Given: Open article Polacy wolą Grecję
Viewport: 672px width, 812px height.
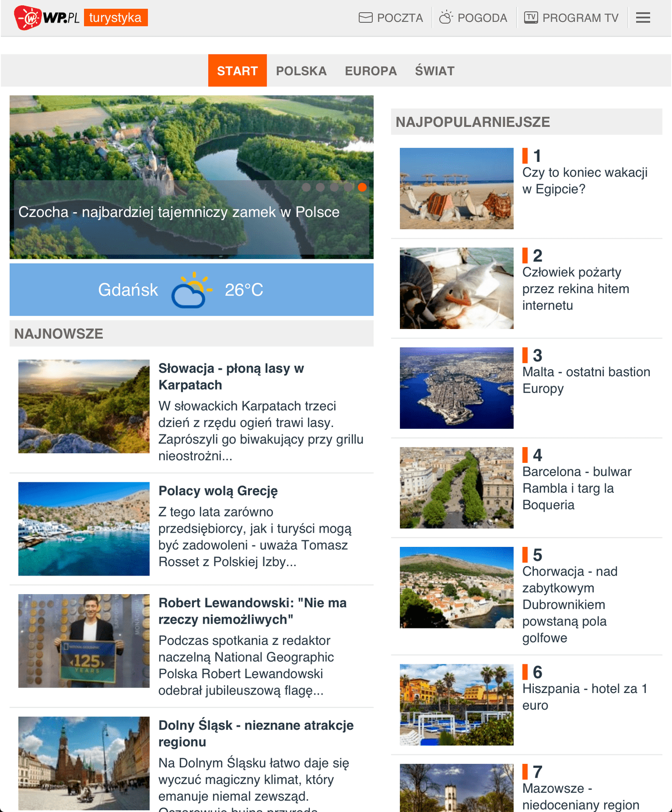Looking at the screenshot, I should (218, 491).
